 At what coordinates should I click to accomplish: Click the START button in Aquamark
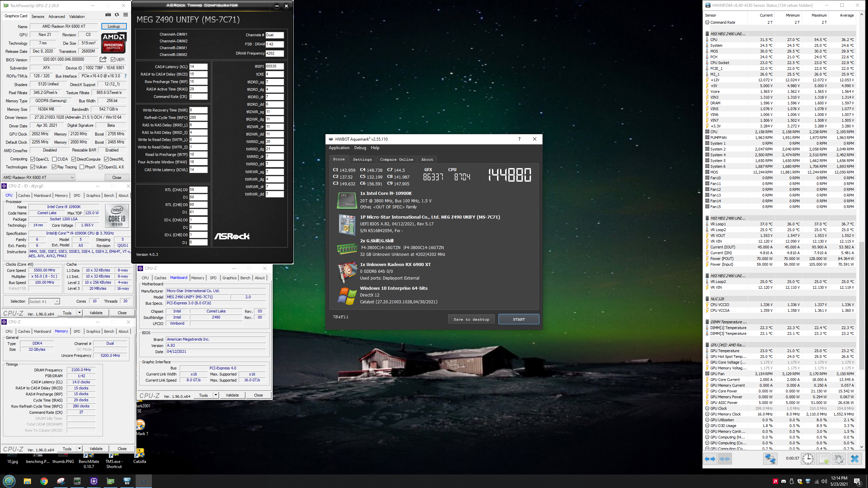518,319
